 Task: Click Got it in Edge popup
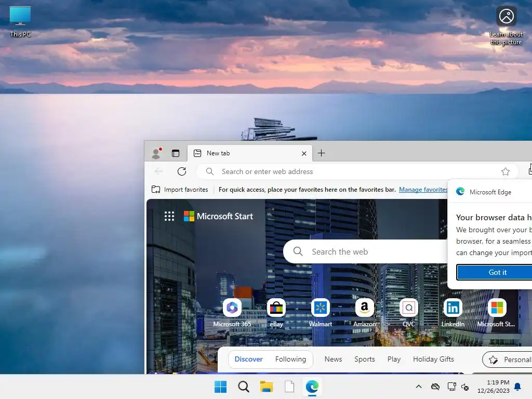[x=495, y=272]
